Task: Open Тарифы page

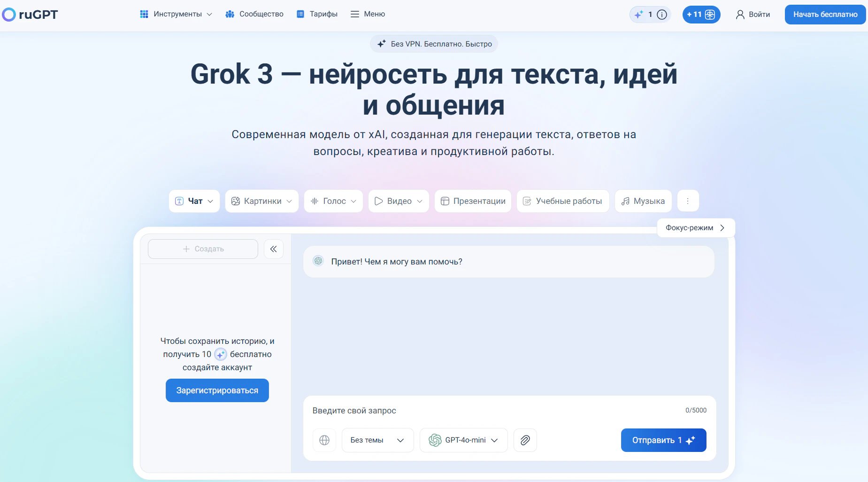Action: click(317, 14)
